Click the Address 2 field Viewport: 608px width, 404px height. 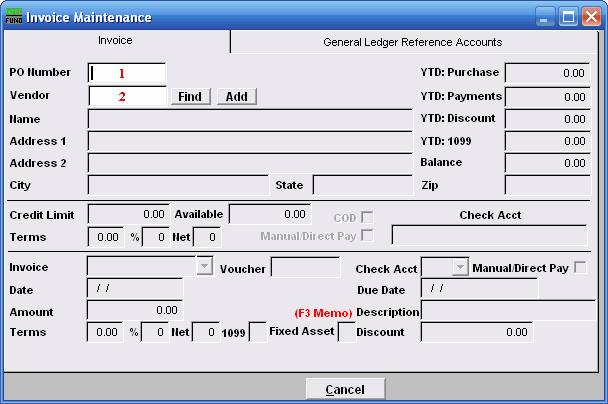[250, 163]
